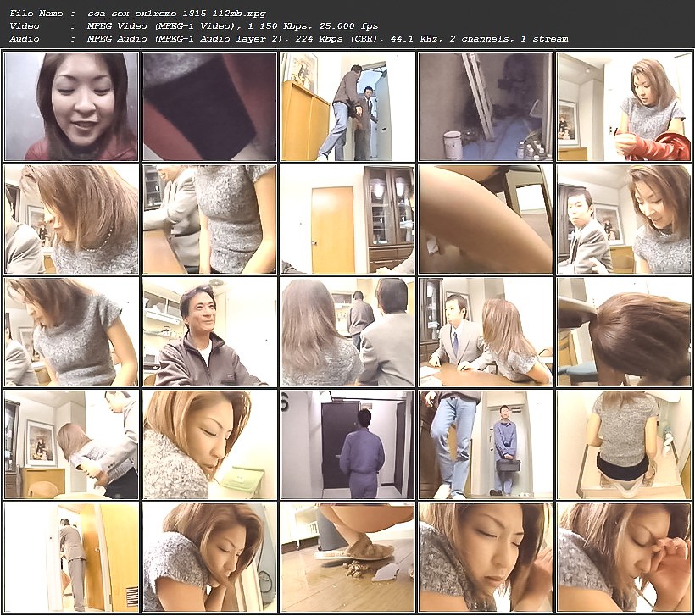Select thumbnail of gray knit top torso
The height and width of the screenshot is (616, 695).
(209, 219)
